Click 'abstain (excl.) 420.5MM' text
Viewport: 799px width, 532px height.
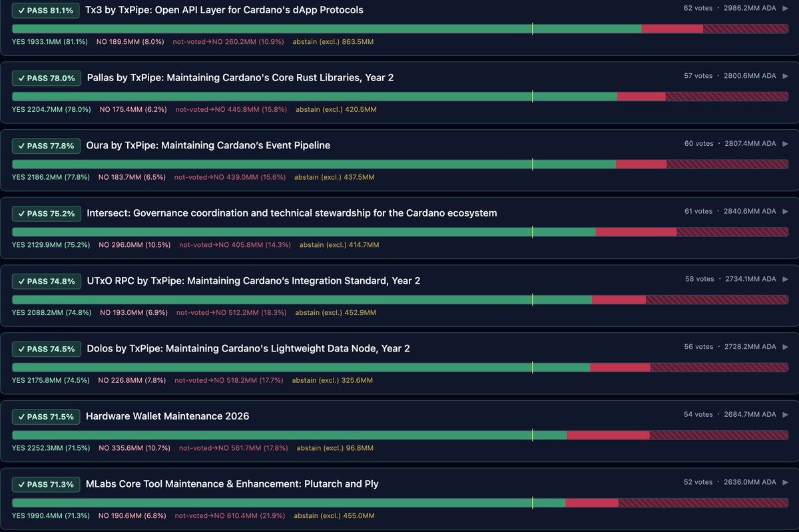(336, 109)
